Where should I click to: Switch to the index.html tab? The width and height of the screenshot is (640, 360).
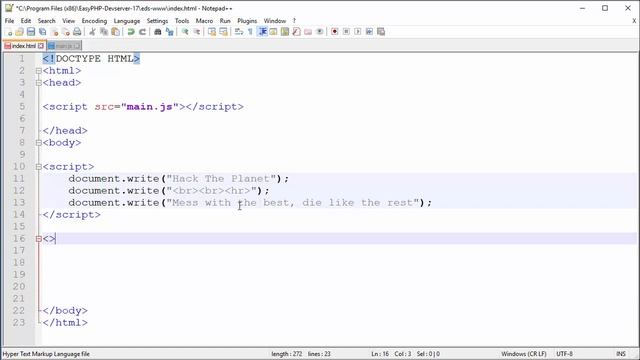(x=24, y=46)
